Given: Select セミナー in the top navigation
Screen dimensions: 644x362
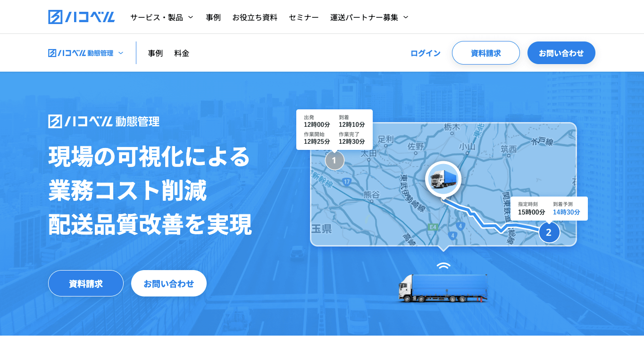Looking at the screenshot, I should (x=303, y=16).
